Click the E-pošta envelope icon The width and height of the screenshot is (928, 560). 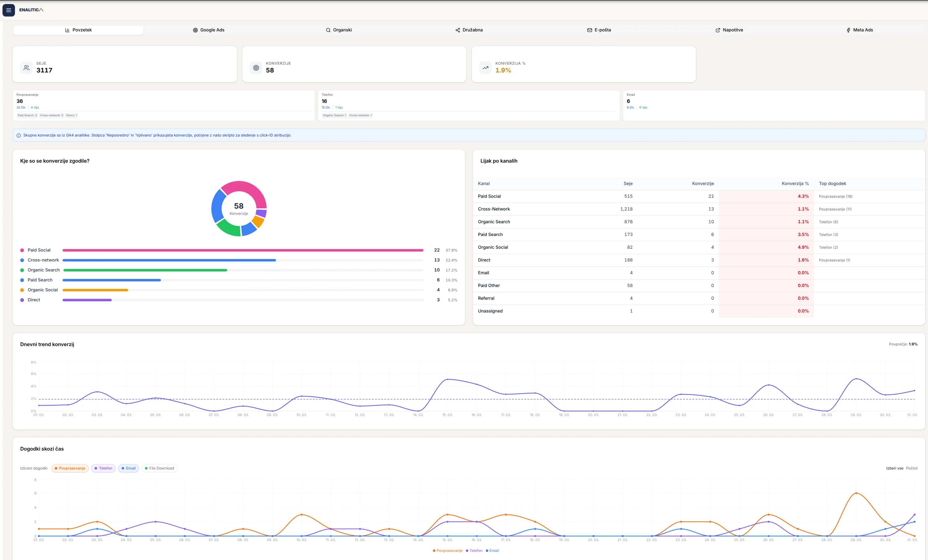pos(589,30)
